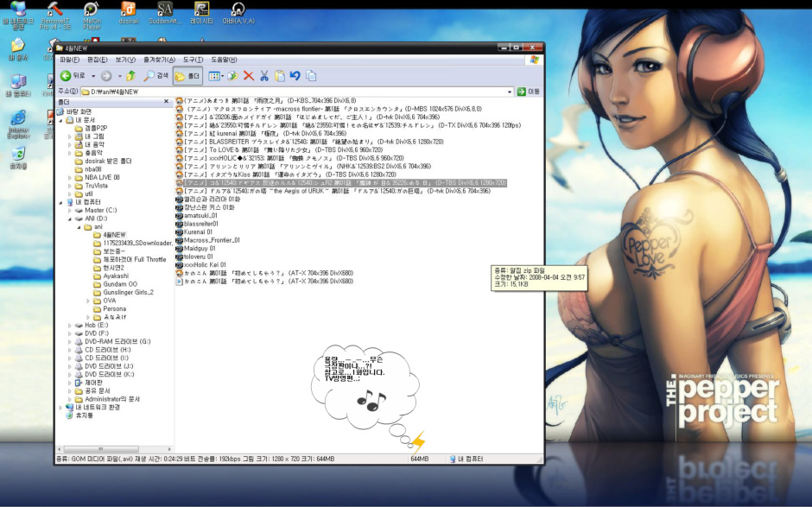The height and width of the screenshot is (507, 812).
Task: Open Internet Explorer desktop icon
Action: point(18,124)
